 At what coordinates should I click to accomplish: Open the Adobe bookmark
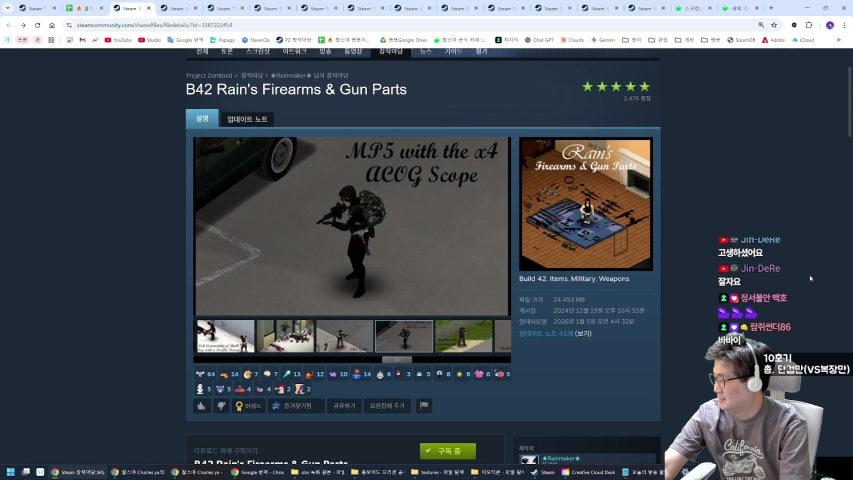773,40
